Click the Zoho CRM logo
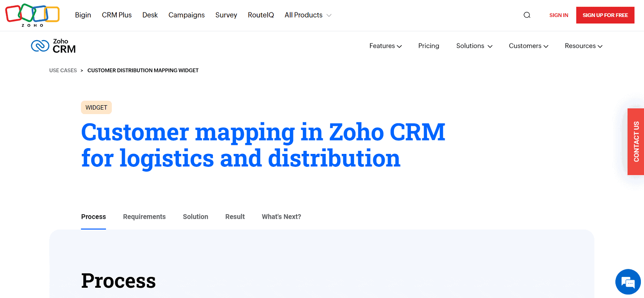Viewport: 644px width, 298px height. 53,46
